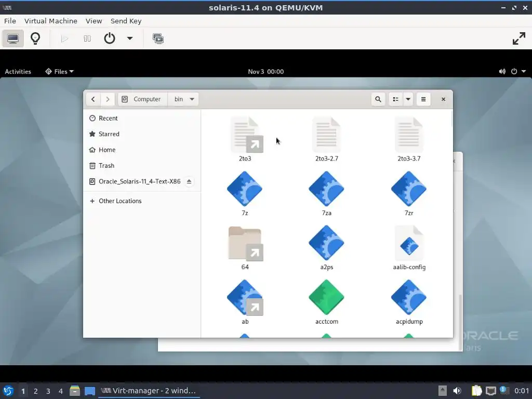532x399 pixels.
Task: Open the View menu
Action: pyautogui.click(x=94, y=21)
